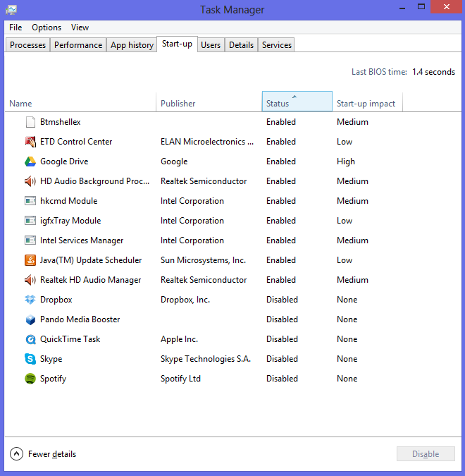Viewport: 465px width, 476px height.
Task: Click the igfxTray Module icon
Action: 30,221
